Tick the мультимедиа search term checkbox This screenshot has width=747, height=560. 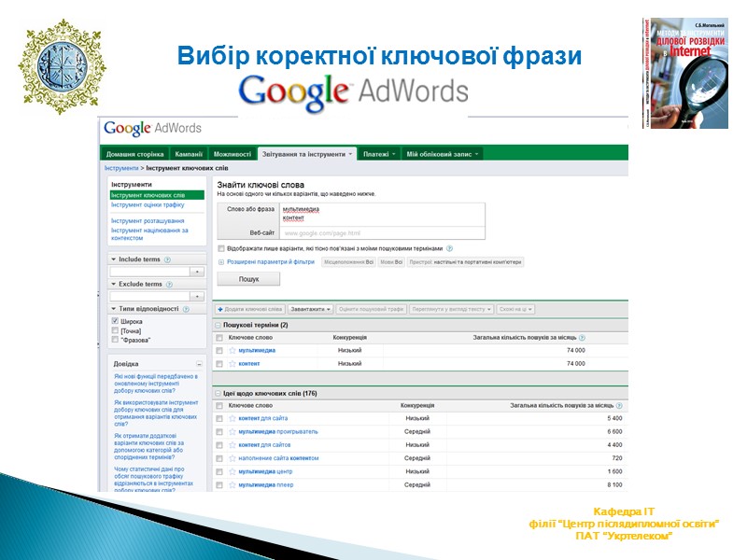click(x=219, y=351)
